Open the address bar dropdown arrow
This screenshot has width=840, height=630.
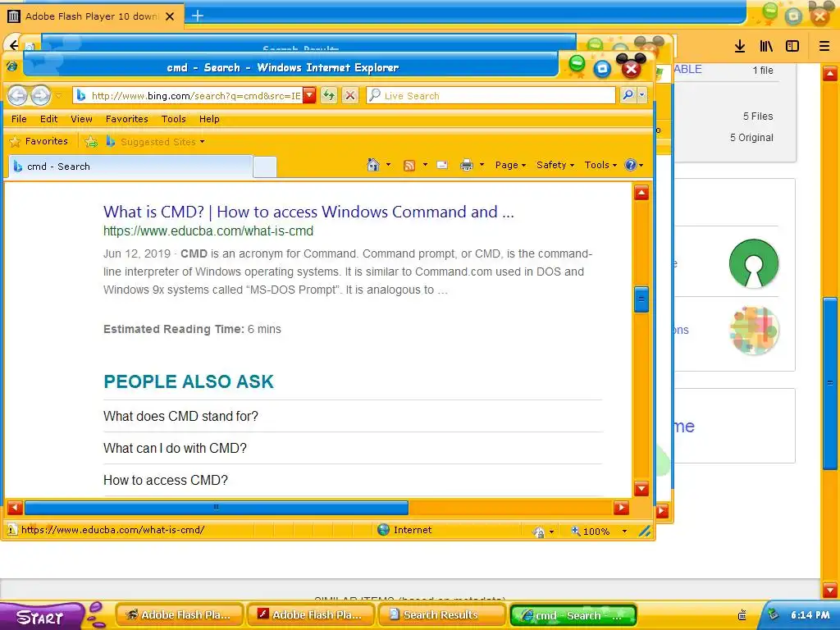tap(309, 96)
